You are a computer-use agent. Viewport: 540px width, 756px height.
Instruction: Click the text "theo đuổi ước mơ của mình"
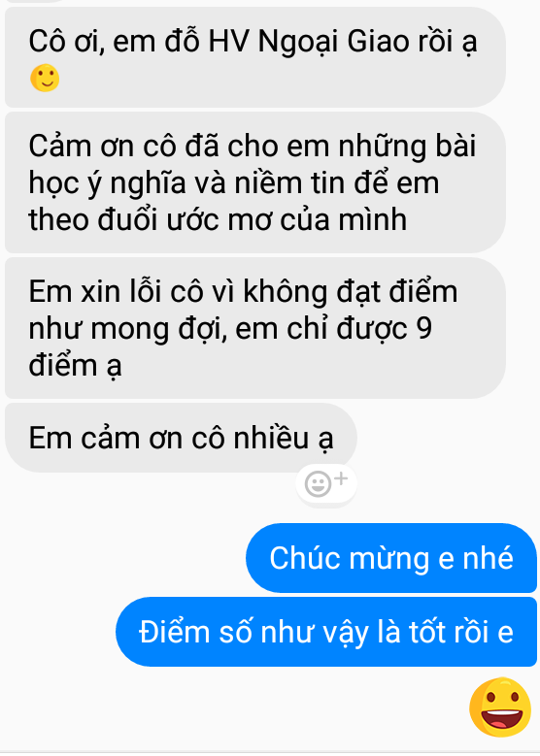[x=218, y=220]
